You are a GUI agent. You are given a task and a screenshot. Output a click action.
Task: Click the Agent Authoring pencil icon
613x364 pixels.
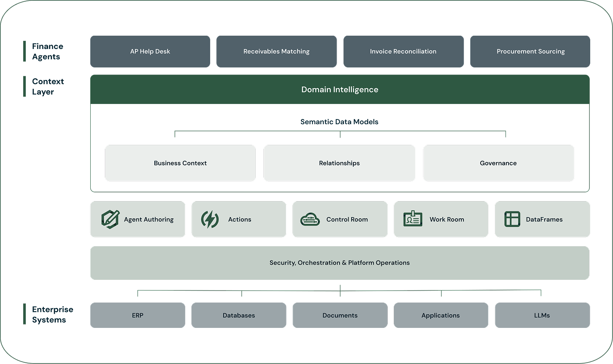click(110, 219)
